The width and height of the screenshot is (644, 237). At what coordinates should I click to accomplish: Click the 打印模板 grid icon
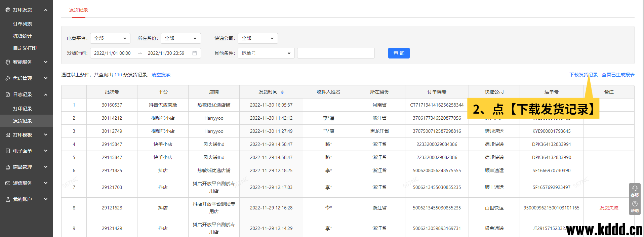point(8,135)
